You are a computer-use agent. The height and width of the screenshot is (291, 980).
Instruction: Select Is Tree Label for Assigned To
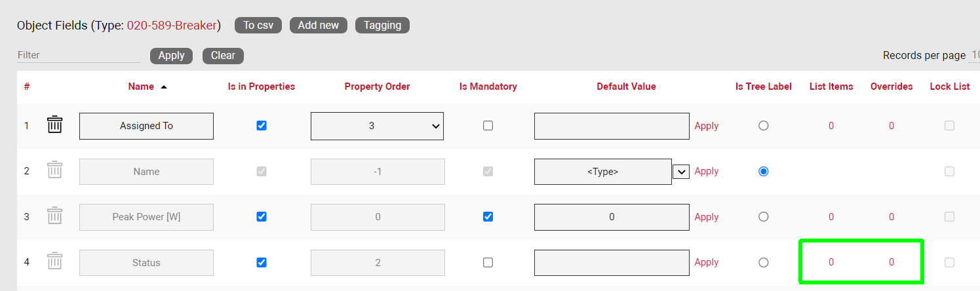coord(763,125)
